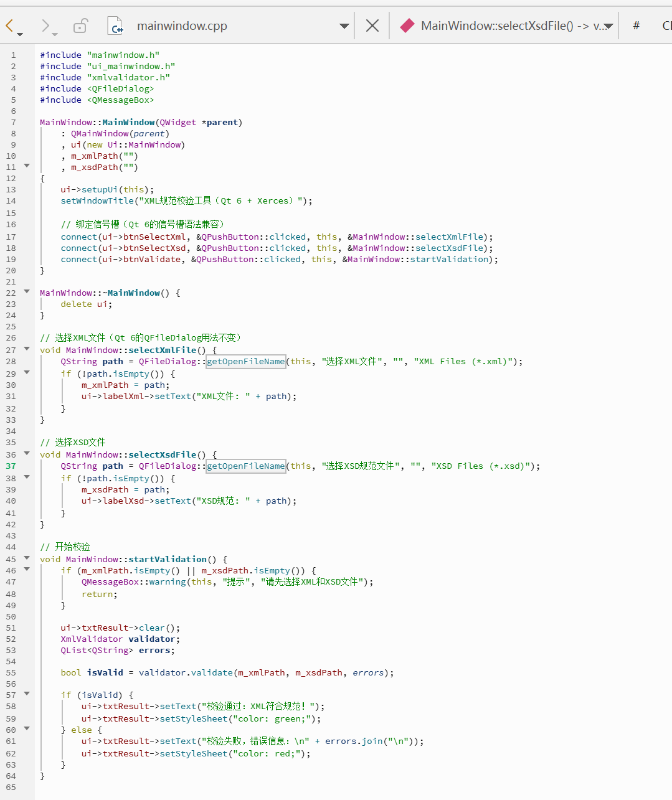Click txtResult->clear() on line 51
The width and height of the screenshot is (672, 800).
[x=131, y=628]
